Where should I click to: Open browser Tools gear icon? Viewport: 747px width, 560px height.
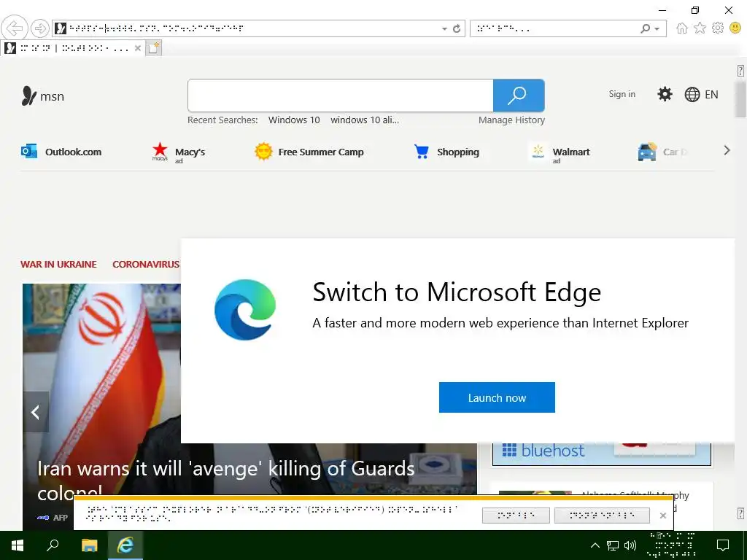click(718, 28)
